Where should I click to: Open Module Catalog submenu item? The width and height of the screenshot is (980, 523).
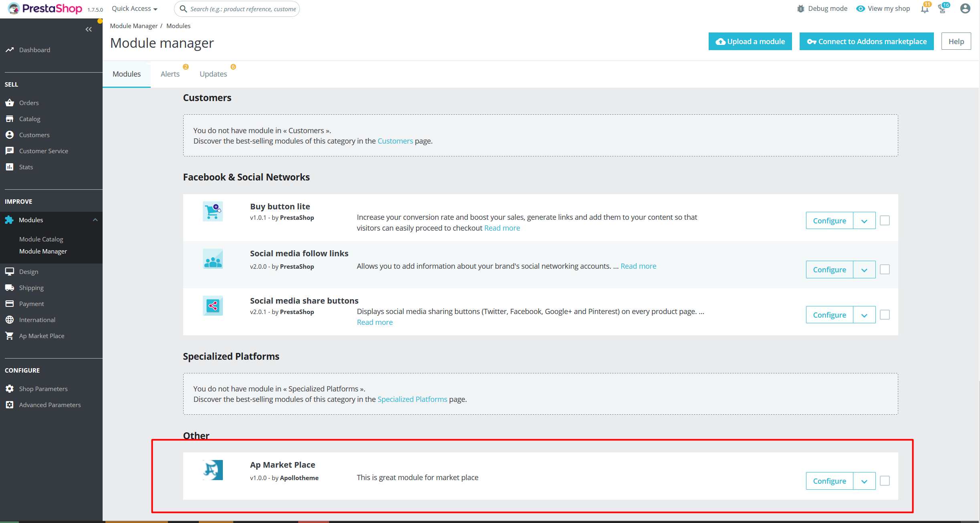(x=41, y=239)
